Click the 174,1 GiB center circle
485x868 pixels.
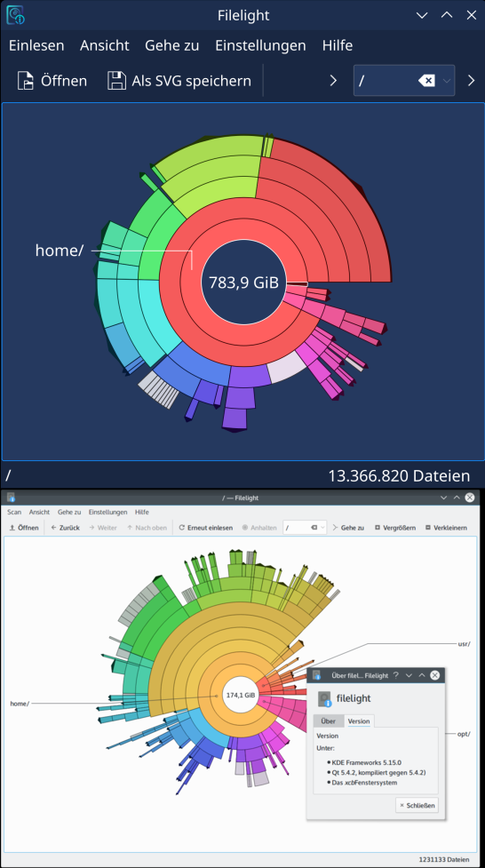[241, 694]
